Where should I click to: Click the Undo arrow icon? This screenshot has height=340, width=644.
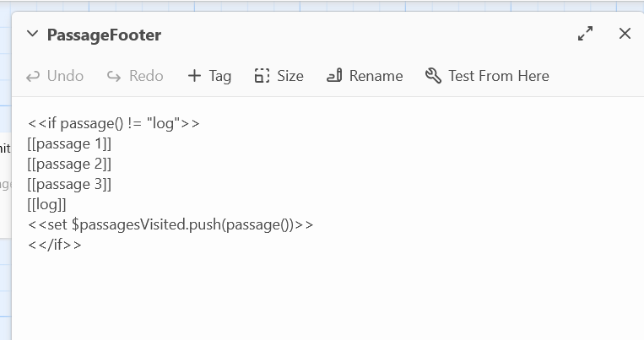coord(33,77)
